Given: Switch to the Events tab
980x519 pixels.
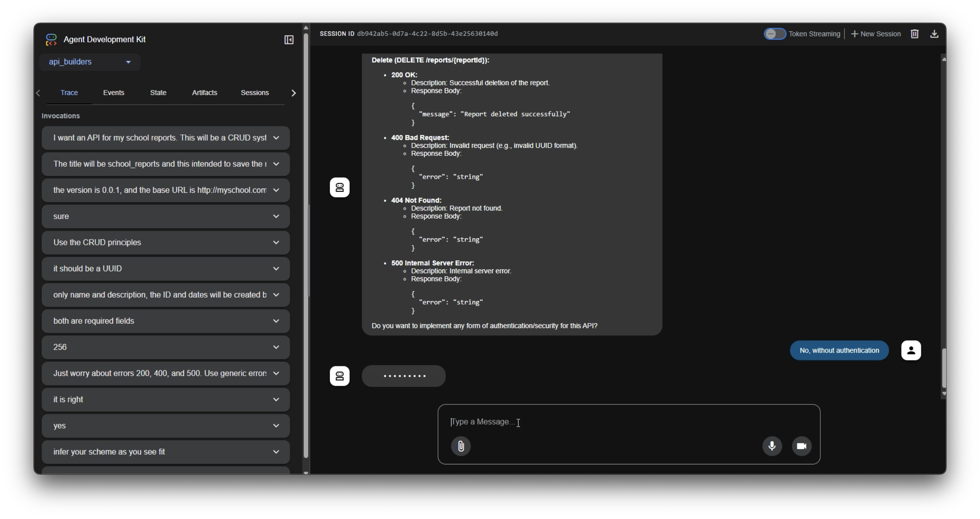Looking at the screenshot, I should pyautogui.click(x=113, y=92).
